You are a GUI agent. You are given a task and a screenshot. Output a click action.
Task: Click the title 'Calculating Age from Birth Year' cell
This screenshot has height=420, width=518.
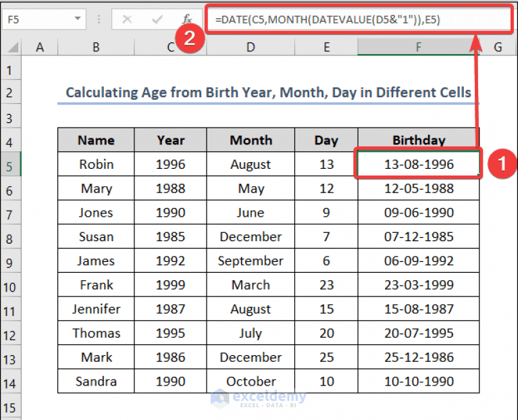click(268, 93)
